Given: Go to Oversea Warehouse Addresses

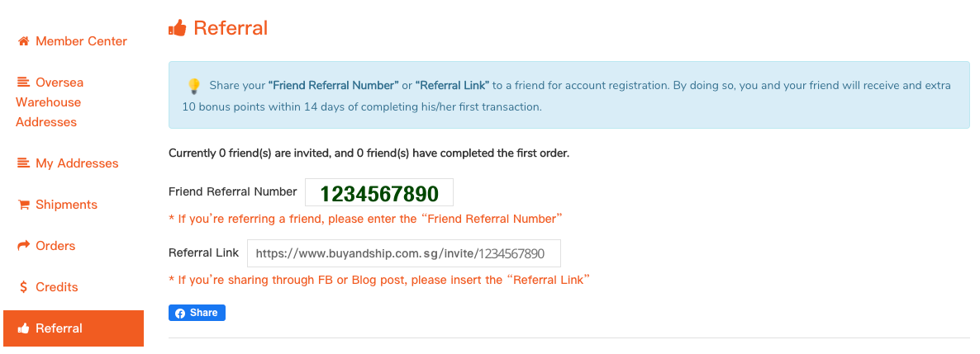Looking at the screenshot, I should coord(50,101).
